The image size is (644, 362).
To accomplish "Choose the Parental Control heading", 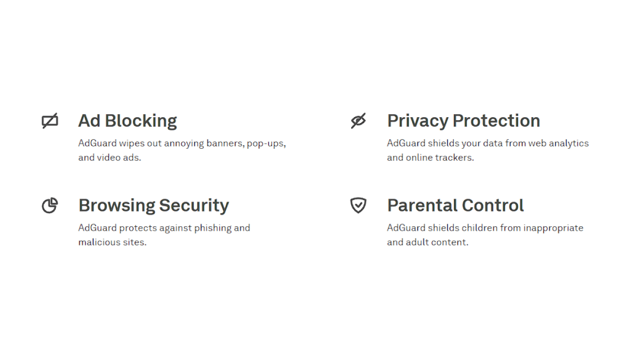I will [x=455, y=205].
